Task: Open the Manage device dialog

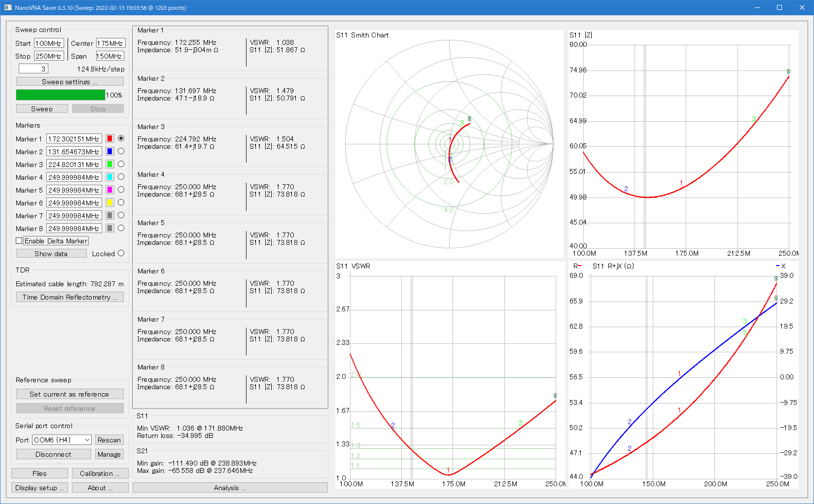Action: coord(109,454)
